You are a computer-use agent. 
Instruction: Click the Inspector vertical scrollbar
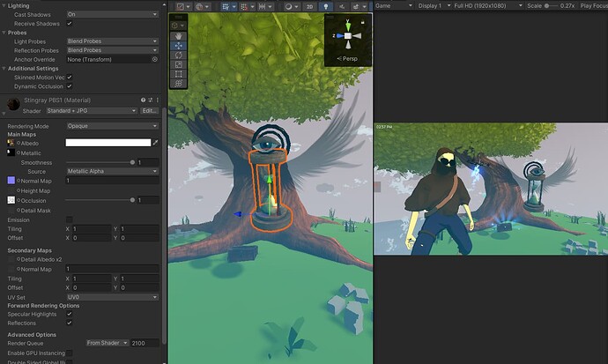pyautogui.click(x=165, y=225)
